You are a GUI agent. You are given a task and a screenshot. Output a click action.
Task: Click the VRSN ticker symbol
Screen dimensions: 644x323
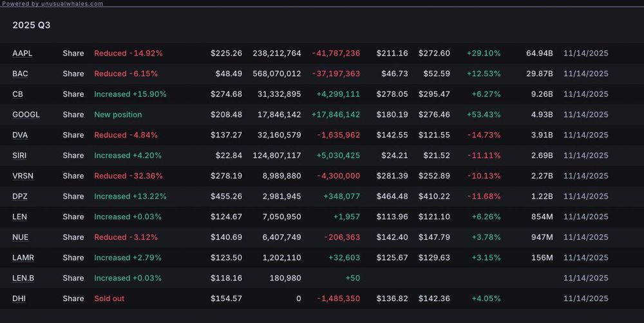[22, 176]
